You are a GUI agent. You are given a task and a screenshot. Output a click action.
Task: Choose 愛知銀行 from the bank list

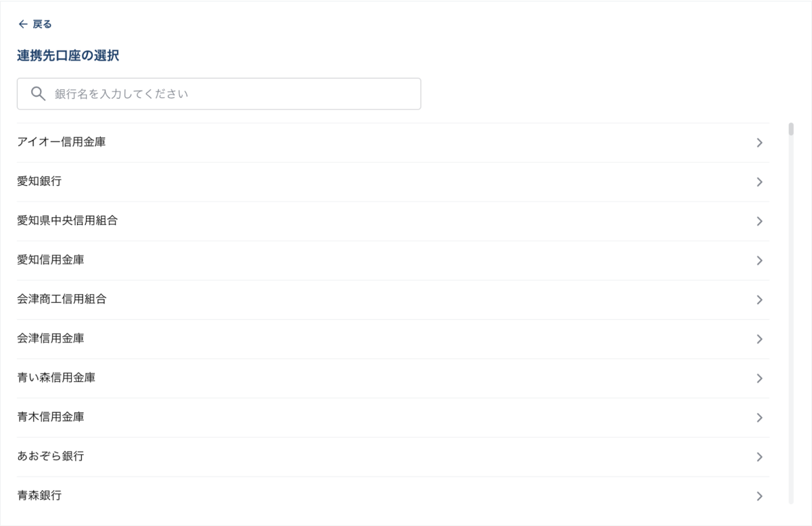[x=39, y=182]
